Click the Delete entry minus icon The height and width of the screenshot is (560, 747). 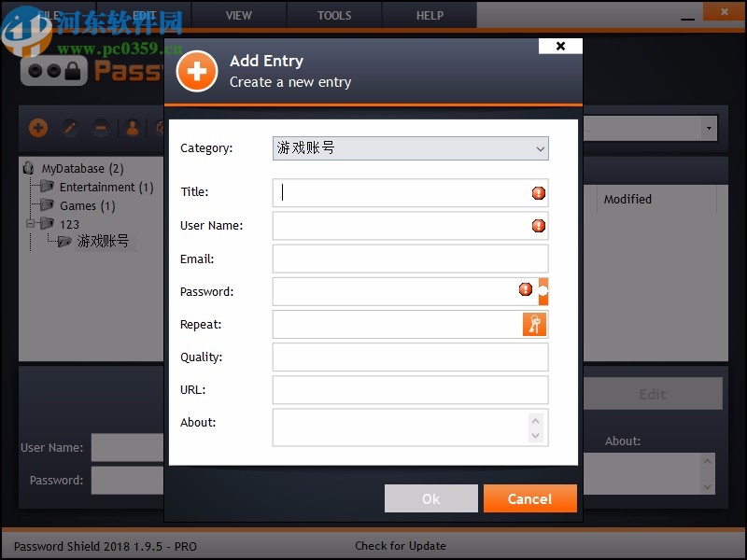point(102,128)
